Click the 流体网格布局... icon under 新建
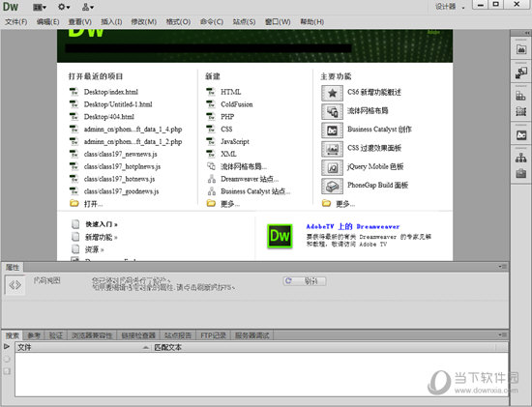Image resolution: width=532 pixels, height=407 pixels. (x=212, y=166)
